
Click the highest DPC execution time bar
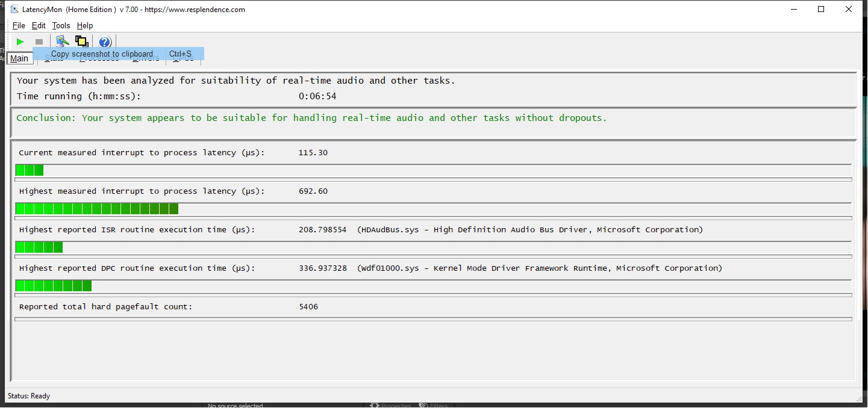433,286
